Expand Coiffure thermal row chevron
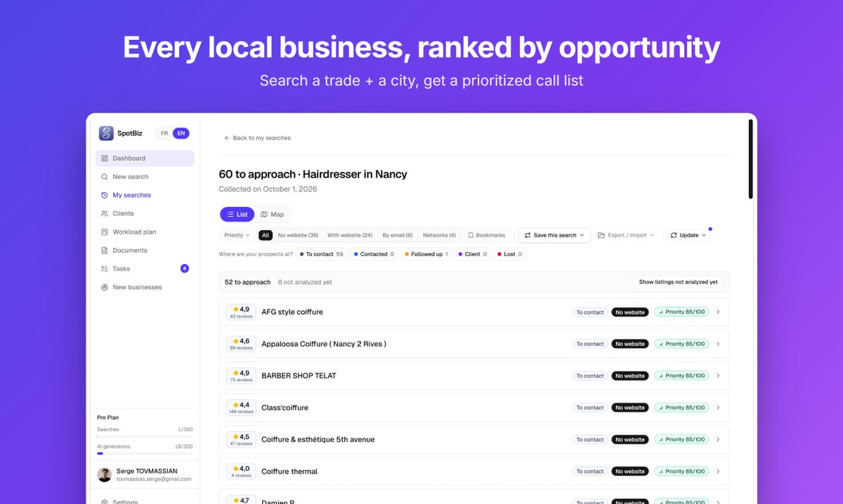 pos(718,472)
